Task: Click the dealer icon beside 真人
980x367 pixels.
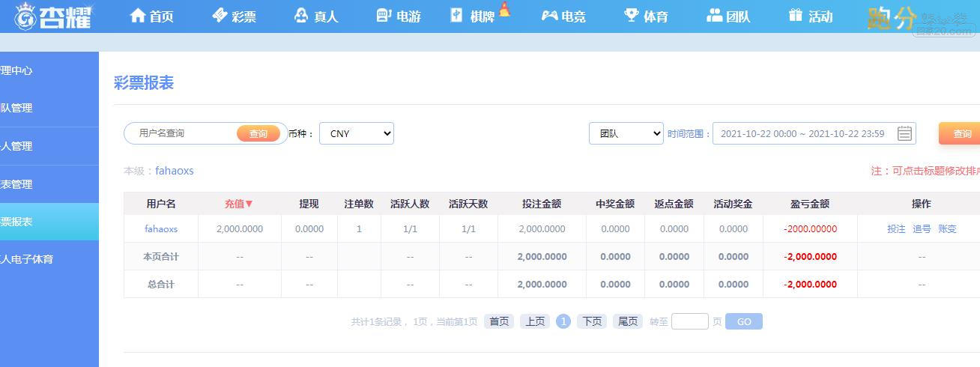Action: click(x=301, y=15)
